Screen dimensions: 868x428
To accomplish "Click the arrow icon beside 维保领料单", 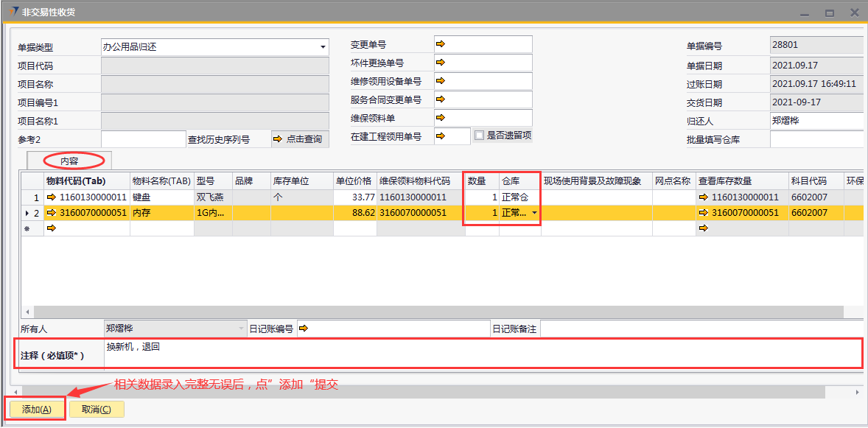I will coord(441,118).
